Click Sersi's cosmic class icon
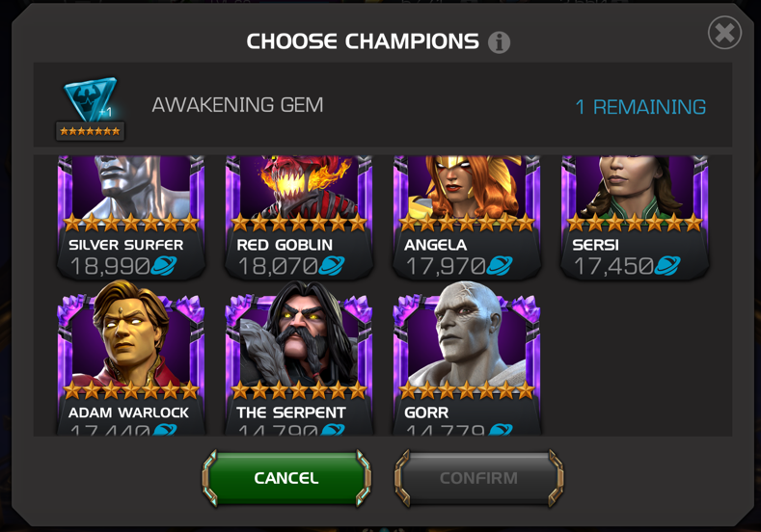Image resolution: width=761 pixels, height=532 pixels. click(667, 266)
